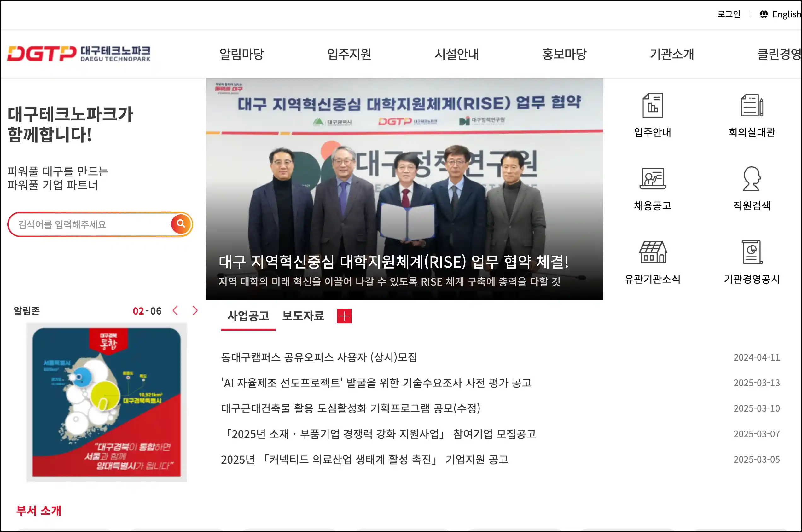Image resolution: width=802 pixels, height=532 pixels.
Task: Open the 기관경영공시 report icon
Action: pos(752,252)
